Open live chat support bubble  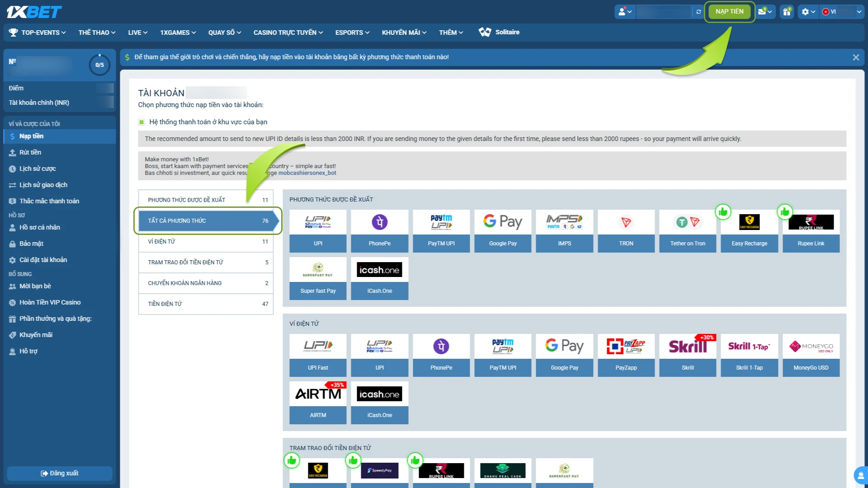(x=861, y=475)
